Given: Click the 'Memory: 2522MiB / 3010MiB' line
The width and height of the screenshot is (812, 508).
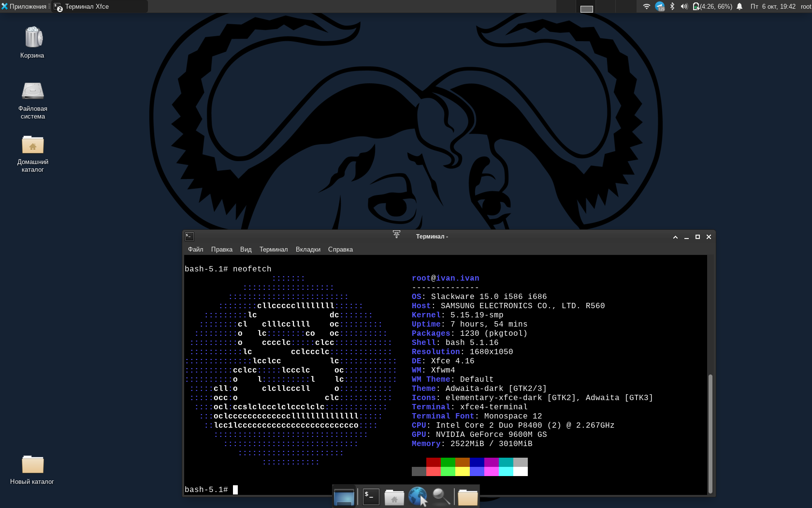Looking at the screenshot, I should [472, 444].
